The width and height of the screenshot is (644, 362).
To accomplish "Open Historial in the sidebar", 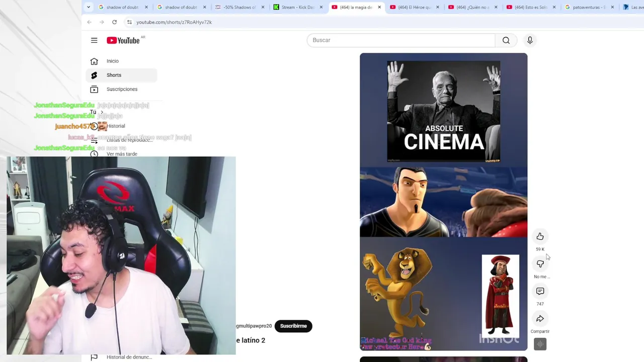I will point(116,126).
